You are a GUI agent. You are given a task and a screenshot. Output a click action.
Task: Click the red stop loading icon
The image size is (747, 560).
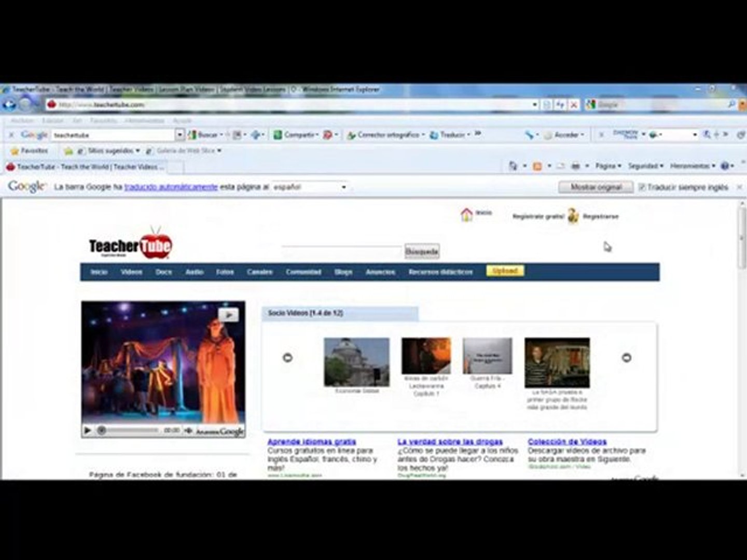[x=574, y=105]
